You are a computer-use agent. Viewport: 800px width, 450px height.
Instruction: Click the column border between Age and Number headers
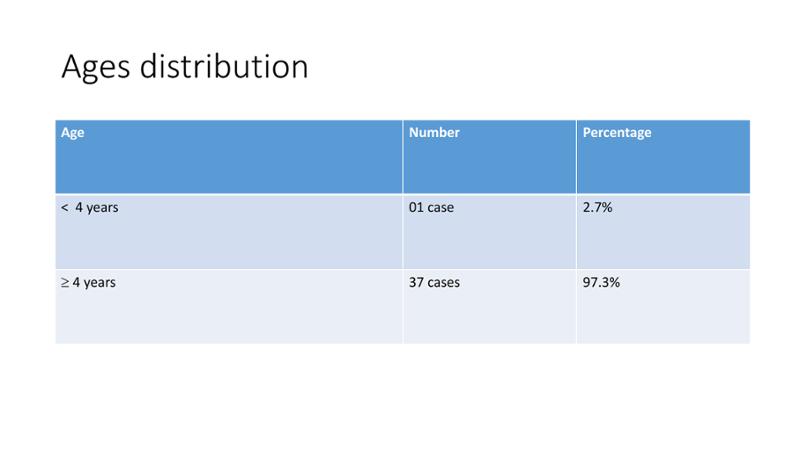pyautogui.click(x=403, y=157)
